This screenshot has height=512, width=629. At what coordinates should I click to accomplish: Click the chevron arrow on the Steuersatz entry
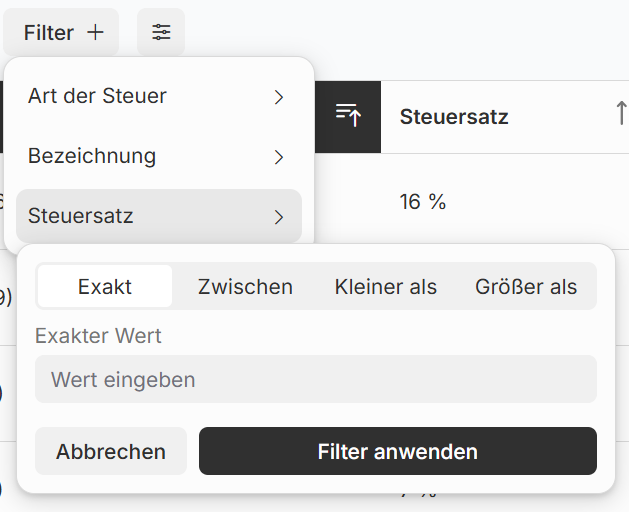point(279,217)
